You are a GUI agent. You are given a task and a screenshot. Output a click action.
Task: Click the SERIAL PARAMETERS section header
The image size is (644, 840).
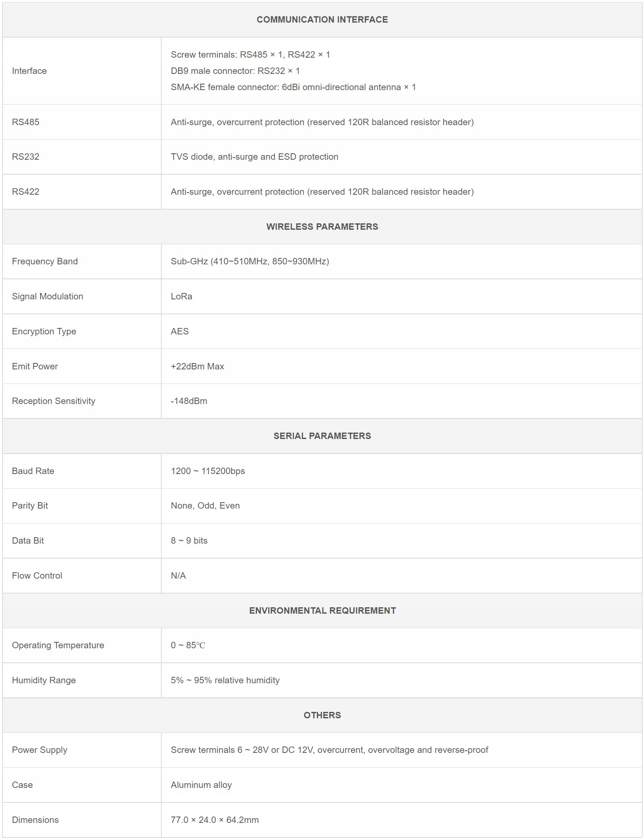coord(322,436)
